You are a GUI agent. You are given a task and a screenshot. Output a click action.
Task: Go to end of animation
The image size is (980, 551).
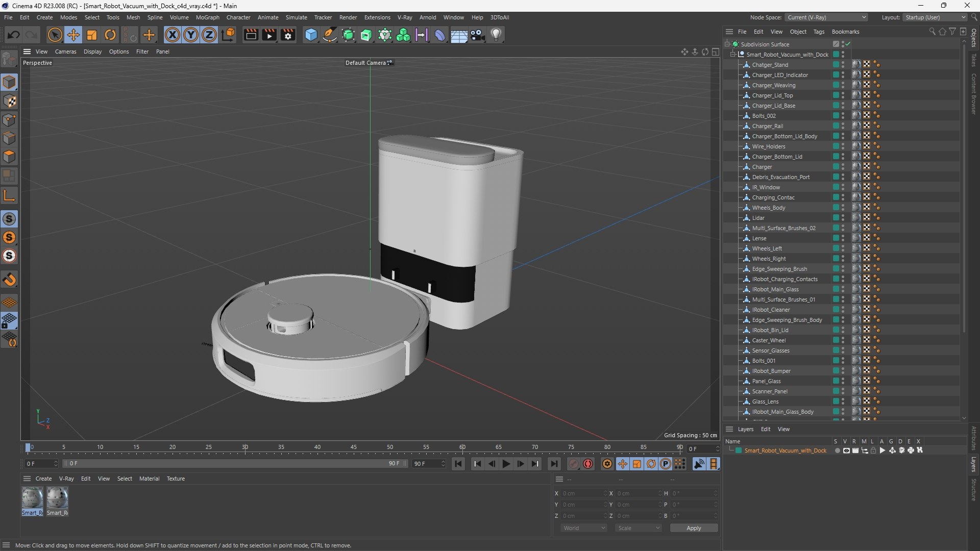pyautogui.click(x=554, y=464)
